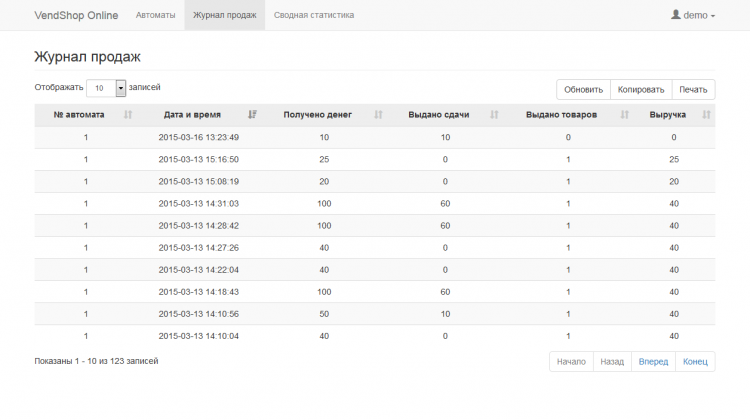The width and height of the screenshot is (750, 420).
Task: Click the Дата и время column header
Action: (x=199, y=115)
